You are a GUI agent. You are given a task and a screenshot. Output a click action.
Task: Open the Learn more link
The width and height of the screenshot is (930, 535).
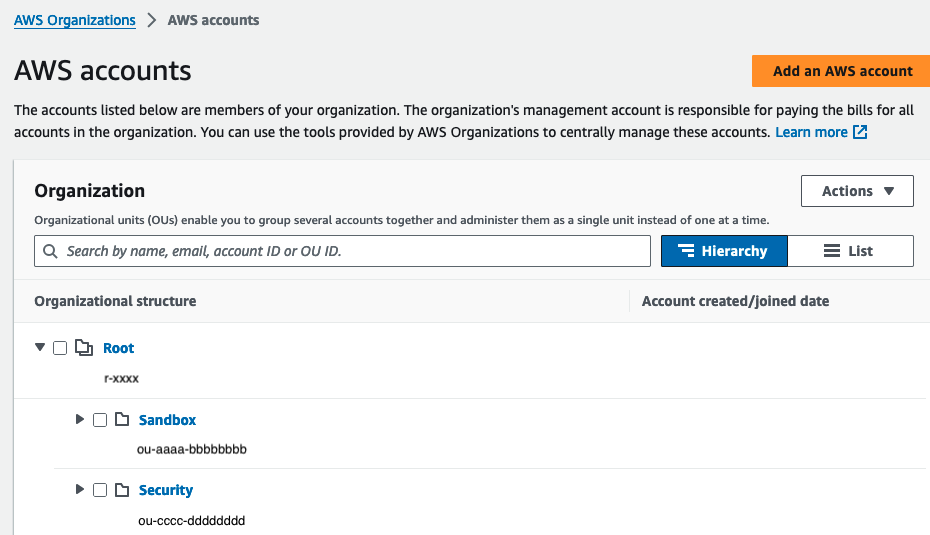point(811,132)
